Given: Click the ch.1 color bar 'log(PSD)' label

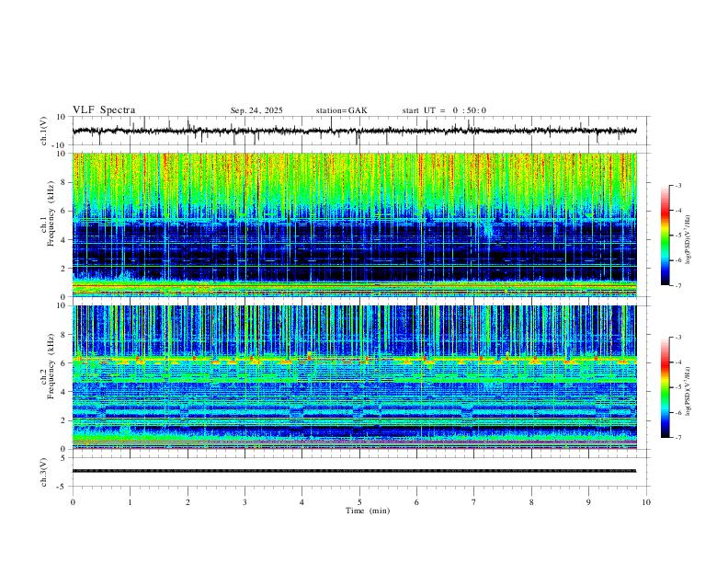Looking at the screenshot, I should point(688,239).
